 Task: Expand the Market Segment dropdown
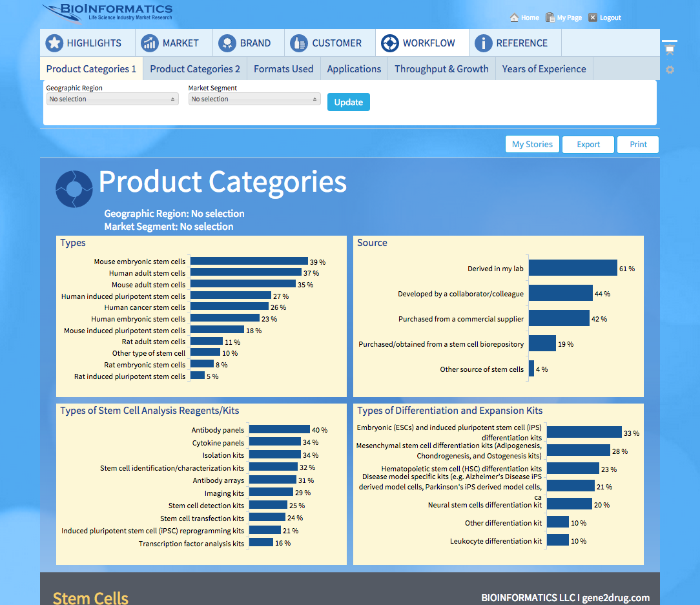click(x=254, y=99)
